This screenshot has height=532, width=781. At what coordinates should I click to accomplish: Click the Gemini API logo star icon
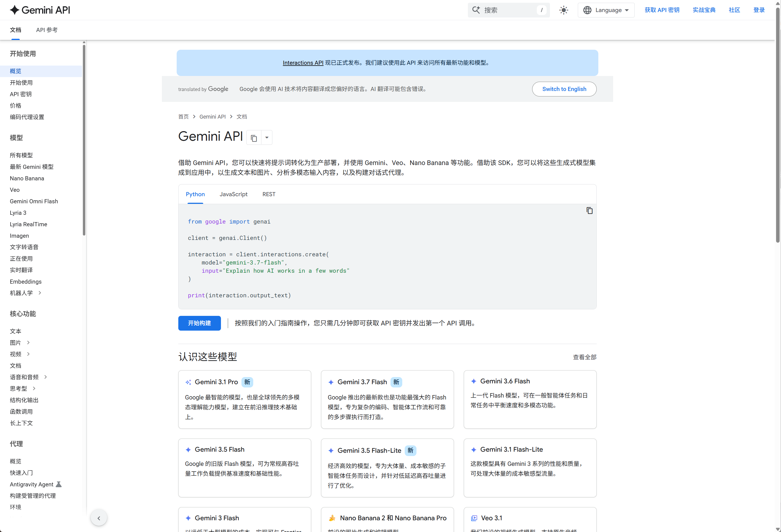pos(14,10)
